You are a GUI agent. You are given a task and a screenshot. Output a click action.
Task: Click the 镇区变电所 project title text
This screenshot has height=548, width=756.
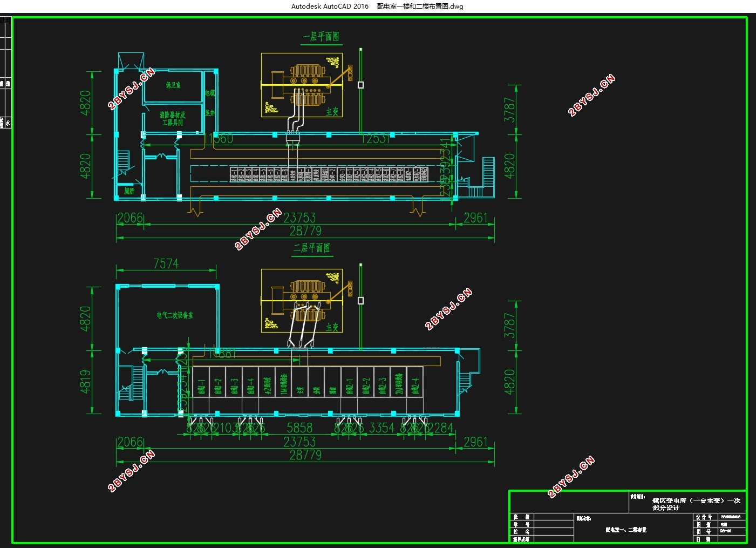pos(696,504)
